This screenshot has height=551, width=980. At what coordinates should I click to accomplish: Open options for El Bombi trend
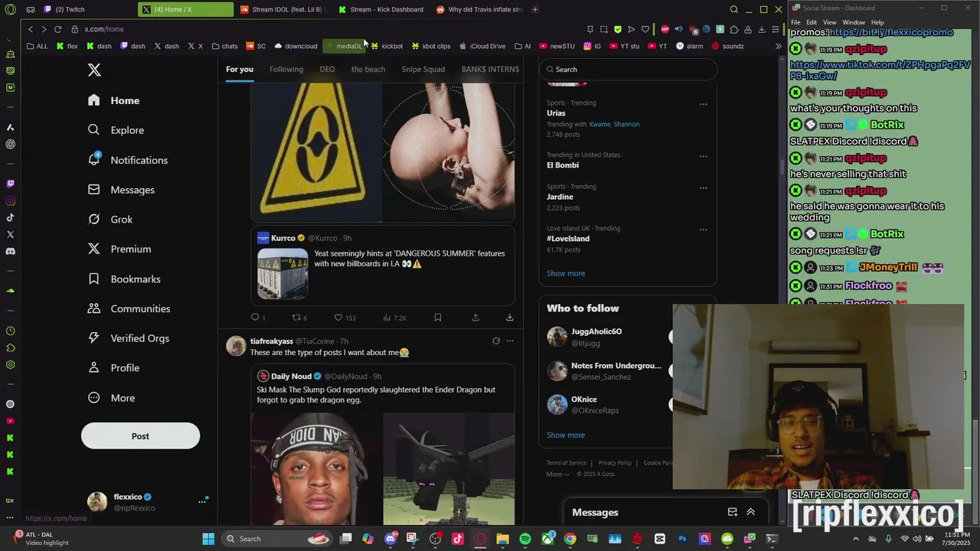pyautogui.click(x=703, y=156)
